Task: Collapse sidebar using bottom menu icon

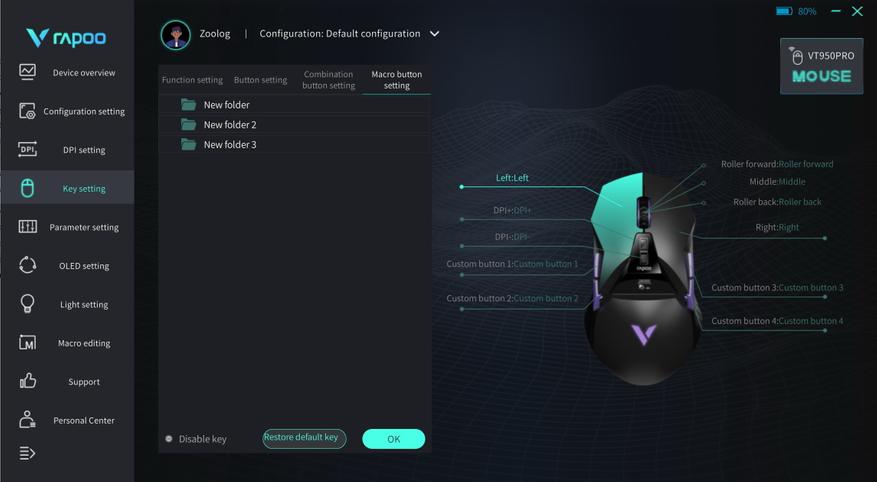Action: coord(27,453)
